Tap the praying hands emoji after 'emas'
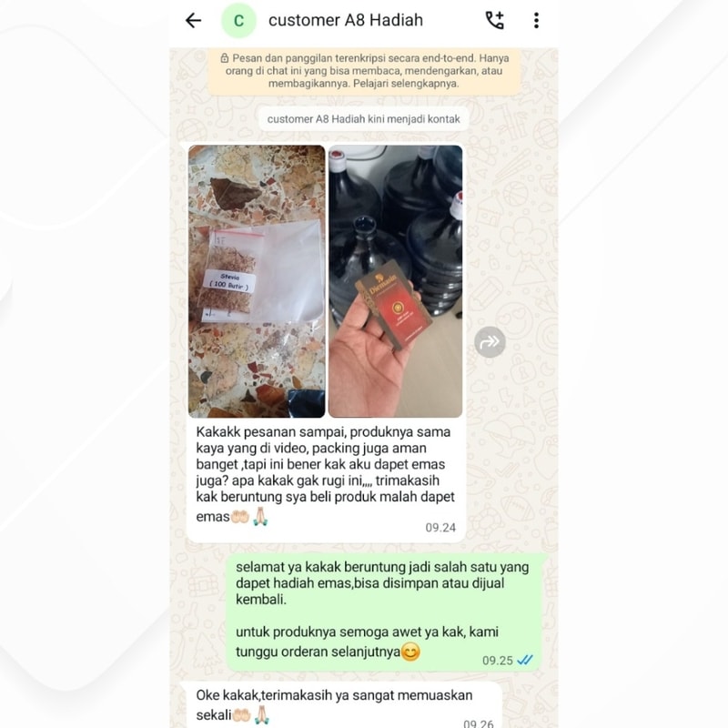 coord(260,516)
